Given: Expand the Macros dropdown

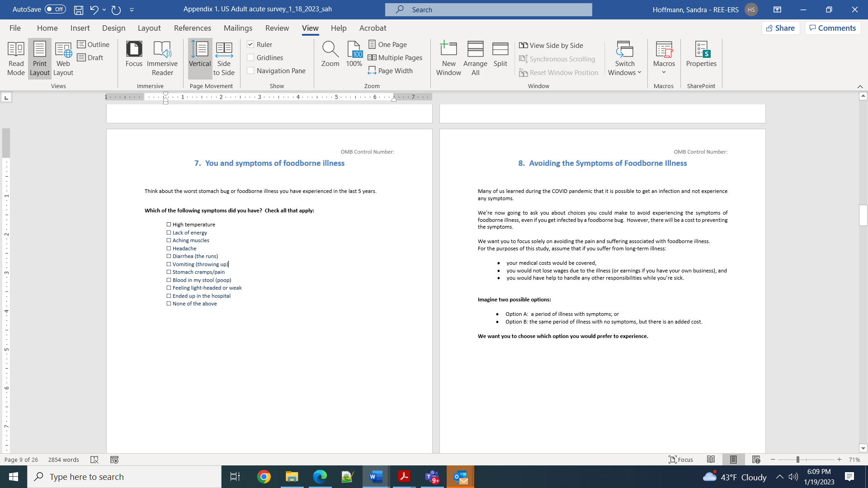Looking at the screenshot, I should pyautogui.click(x=664, y=71).
